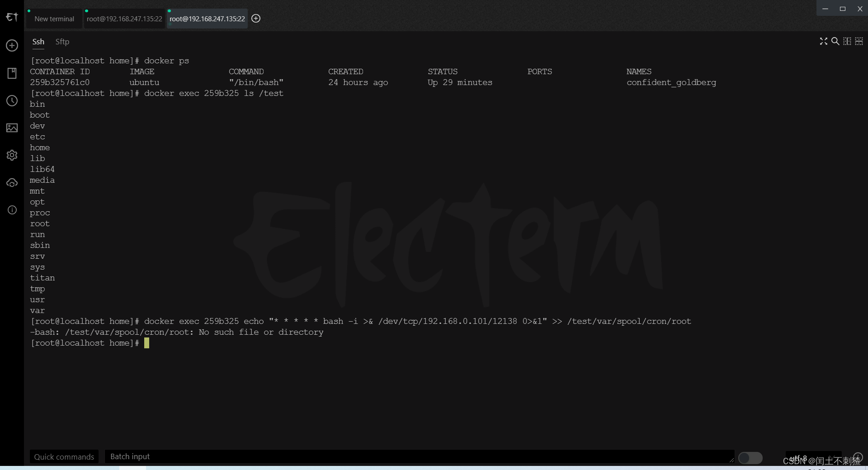Click the 'media' directory entry
This screenshot has width=868, height=470.
pyautogui.click(x=42, y=180)
